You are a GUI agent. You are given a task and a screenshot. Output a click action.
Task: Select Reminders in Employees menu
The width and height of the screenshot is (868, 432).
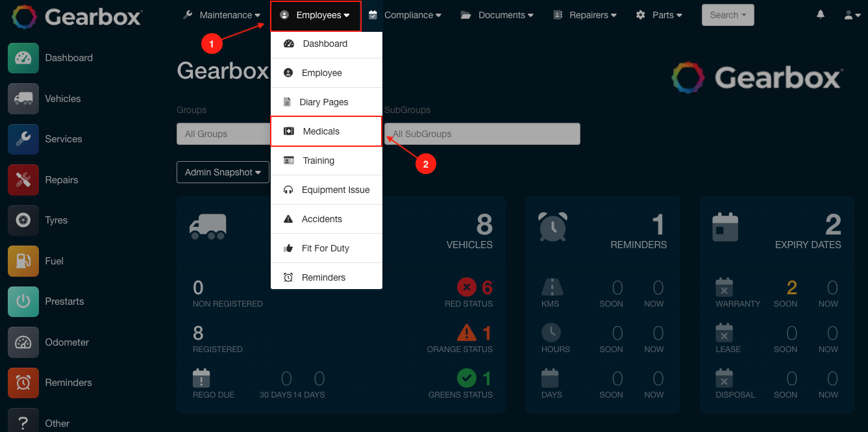pyautogui.click(x=327, y=277)
